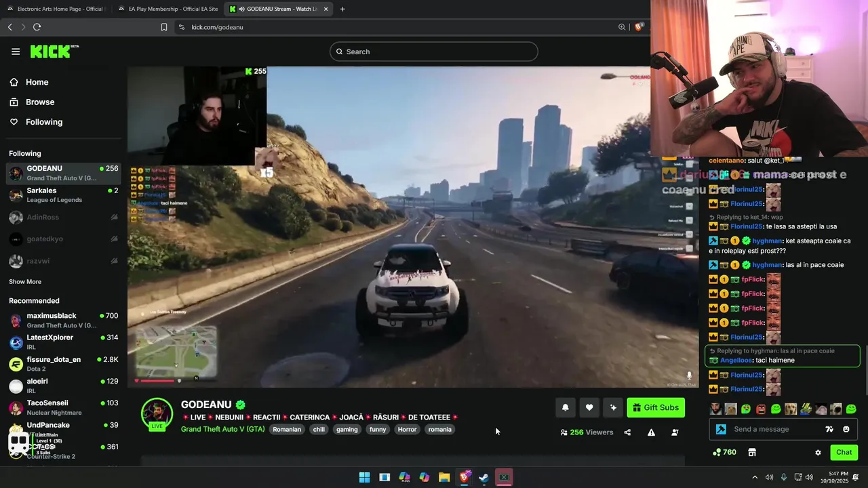Open Steam from the taskbar
This screenshot has height=488, width=868.
484,477
